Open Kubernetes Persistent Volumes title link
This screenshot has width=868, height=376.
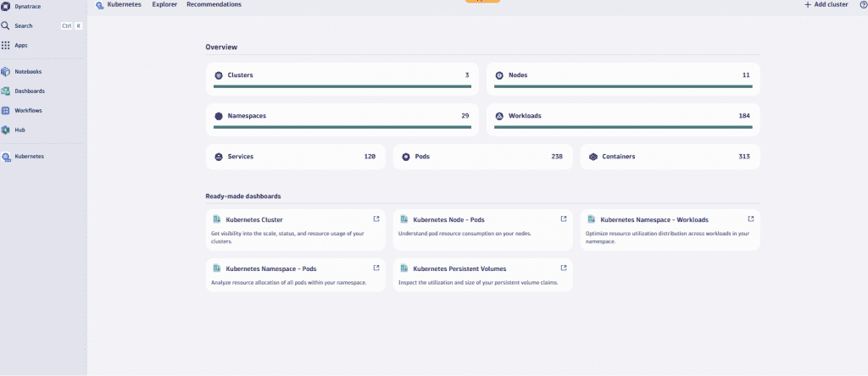(x=459, y=268)
